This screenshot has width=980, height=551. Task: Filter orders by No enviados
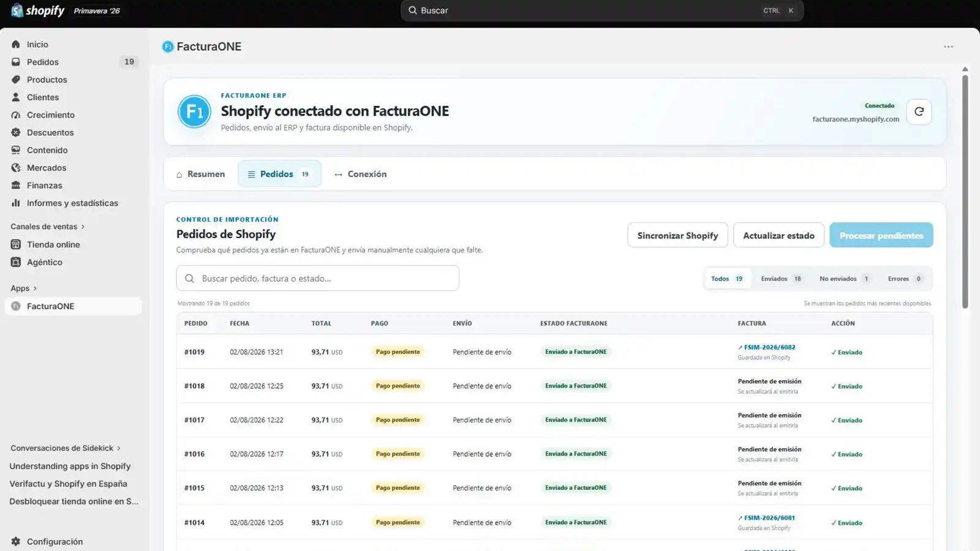pyautogui.click(x=845, y=279)
